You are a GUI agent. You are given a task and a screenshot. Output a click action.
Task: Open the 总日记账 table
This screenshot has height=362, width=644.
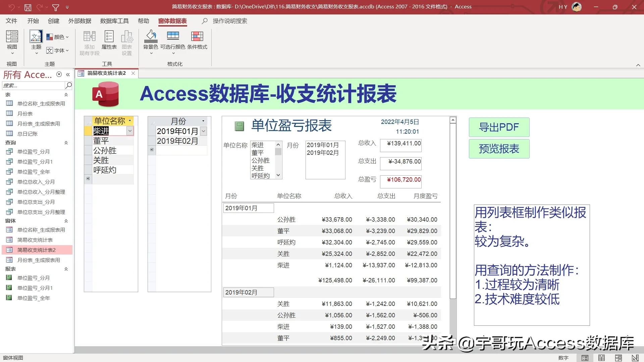(28, 134)
